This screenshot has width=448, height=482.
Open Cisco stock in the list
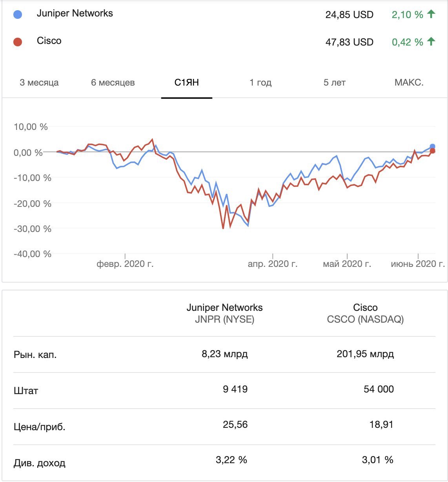(x=49, y=41)
